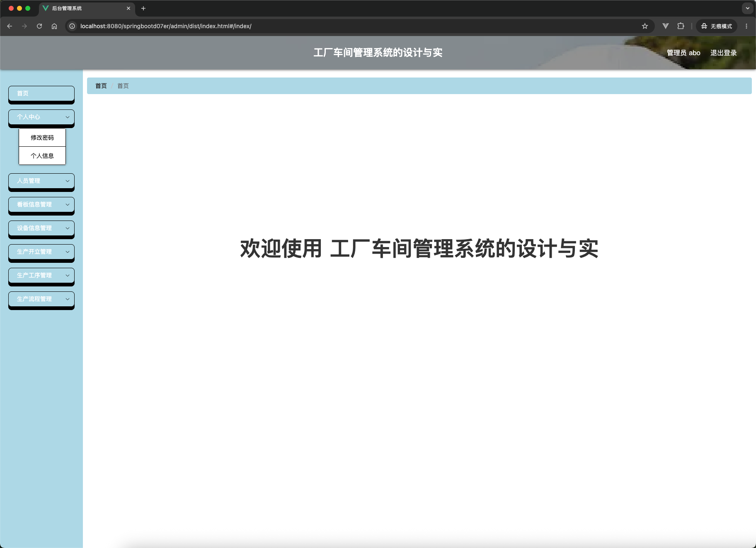View site information icon in the address bar
The width and height of the screenshot is (756, 548).
coord(72,26)
